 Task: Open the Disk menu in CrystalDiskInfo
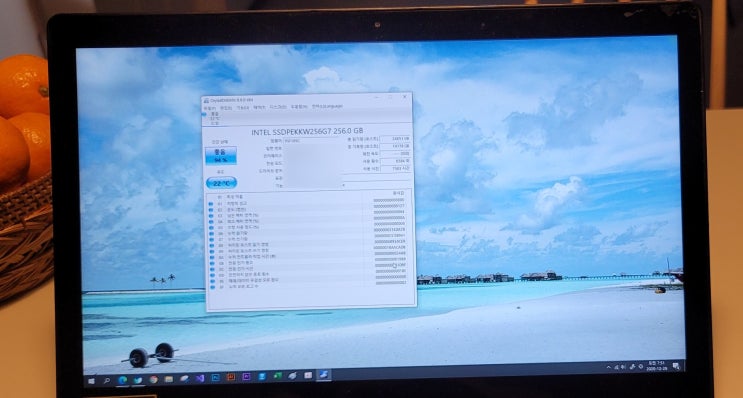coord(278,108)
